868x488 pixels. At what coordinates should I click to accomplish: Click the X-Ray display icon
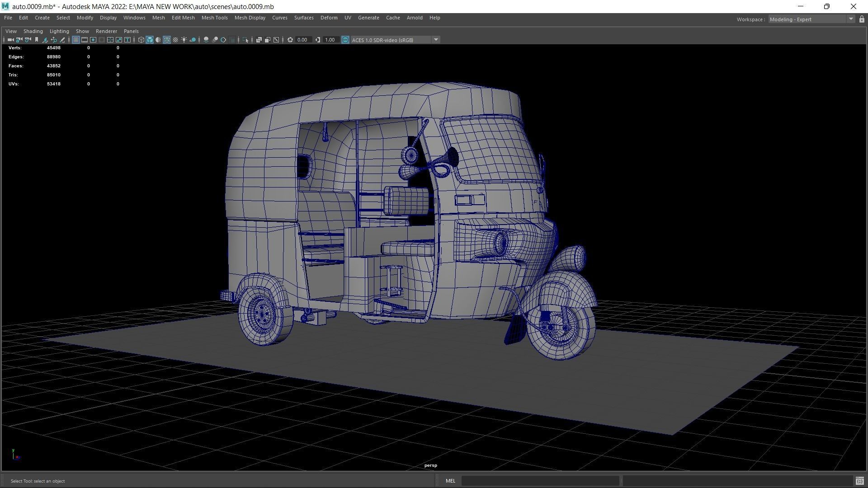(x=259, y=40)
